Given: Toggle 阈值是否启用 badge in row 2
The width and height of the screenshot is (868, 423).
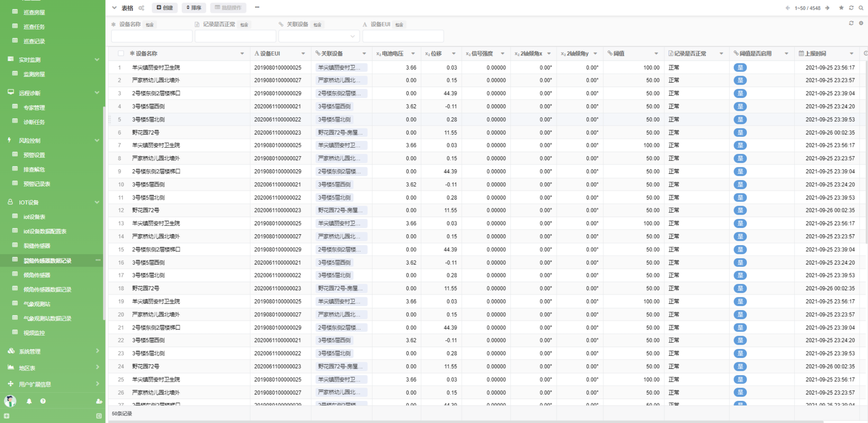Looking at the screenshot, I should (x=740, y=80).
